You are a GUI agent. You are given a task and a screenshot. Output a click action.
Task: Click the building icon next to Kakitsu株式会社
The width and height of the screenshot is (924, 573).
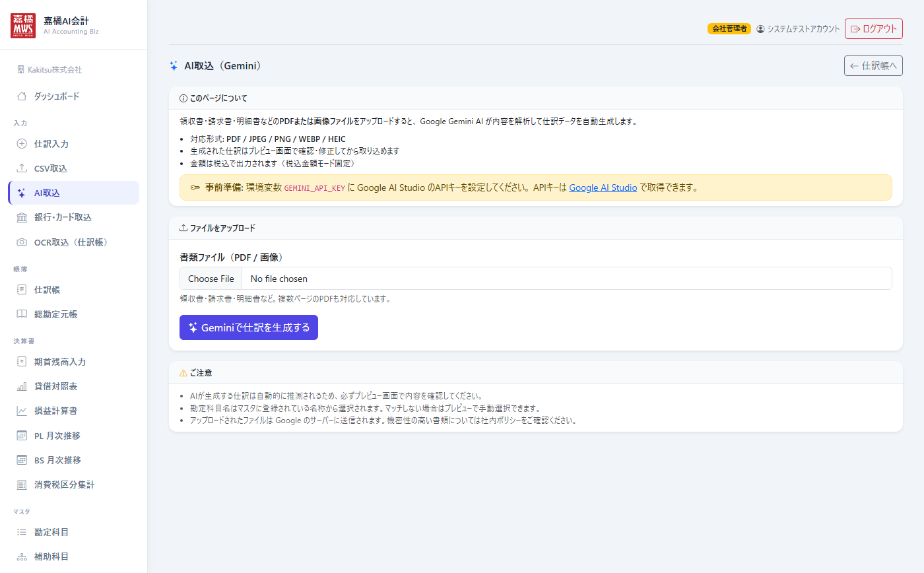(20, 69)
